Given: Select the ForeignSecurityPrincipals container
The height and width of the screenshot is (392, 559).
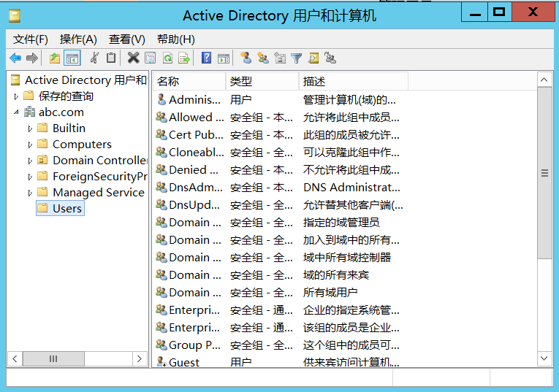Looking at the screenshot, I should (x=92, y=176).
